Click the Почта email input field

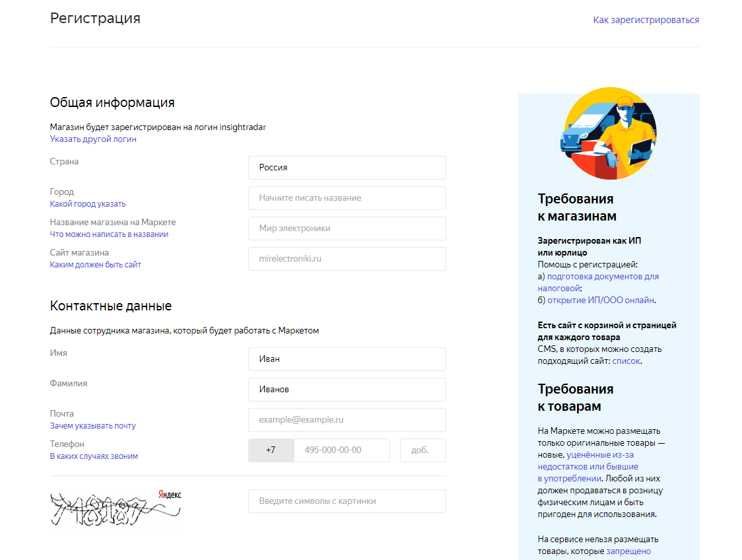347,420
